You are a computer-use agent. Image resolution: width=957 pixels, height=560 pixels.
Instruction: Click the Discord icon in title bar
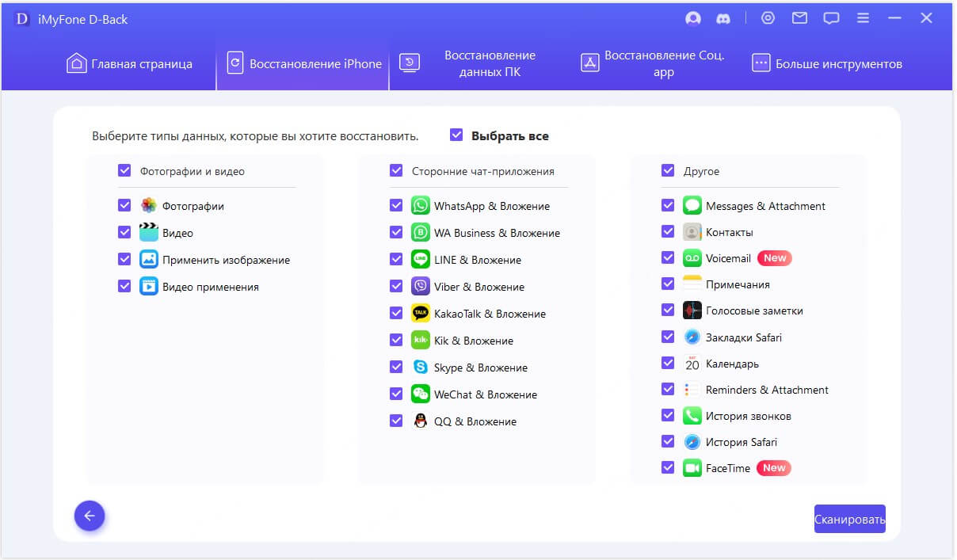tap(722, 18)
